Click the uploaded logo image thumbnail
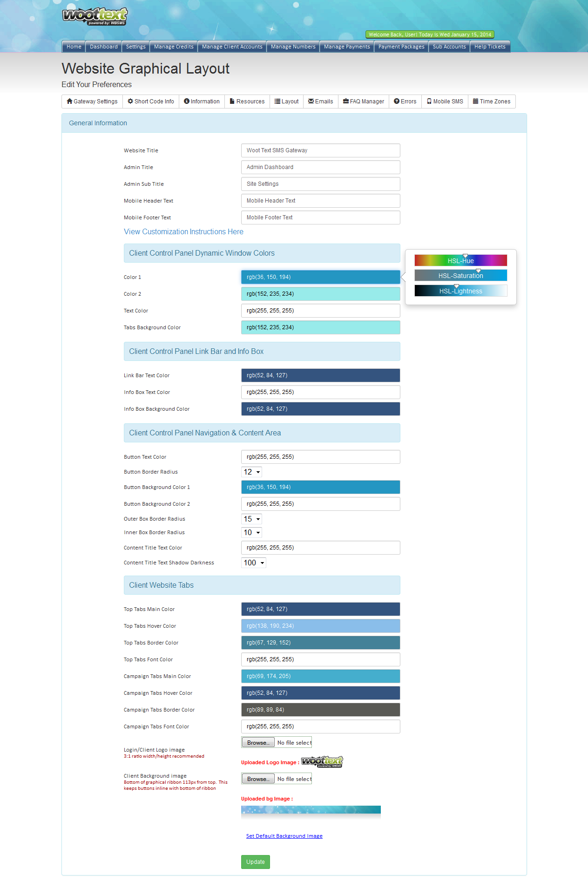This screenshot has height=889, width=588. tap(322, 762)
